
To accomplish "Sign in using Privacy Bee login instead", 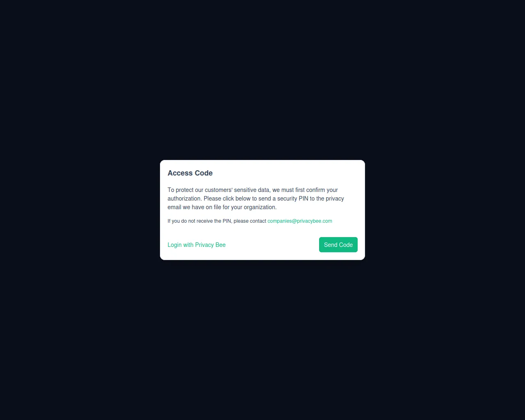I will tap(196, 245).
